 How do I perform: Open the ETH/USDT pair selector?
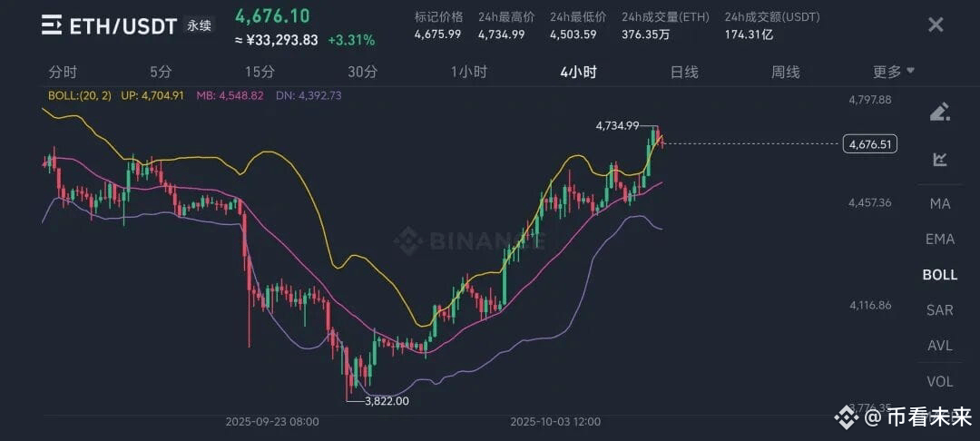pos(123,26)
